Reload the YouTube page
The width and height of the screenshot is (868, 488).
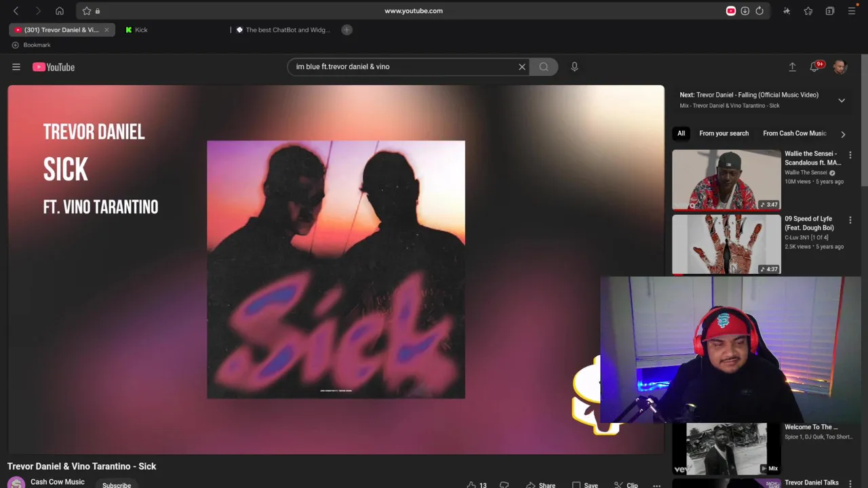(x=759, y=11)
